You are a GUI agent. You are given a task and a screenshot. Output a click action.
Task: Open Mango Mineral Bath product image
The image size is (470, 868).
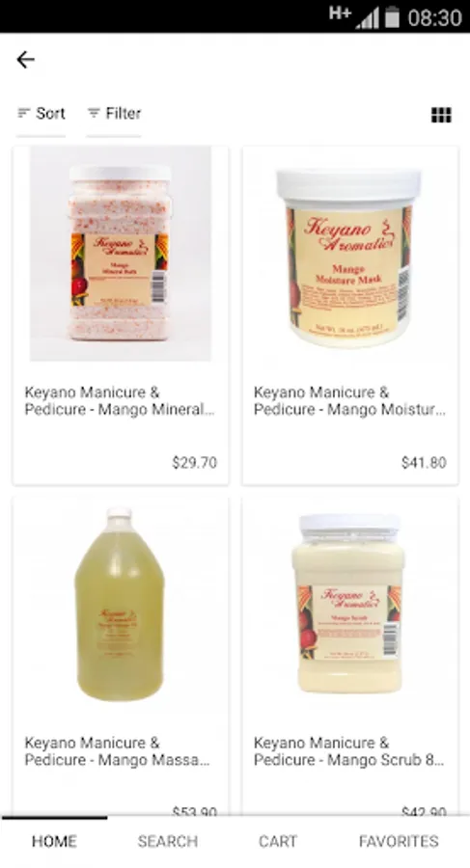pos(121,254)
